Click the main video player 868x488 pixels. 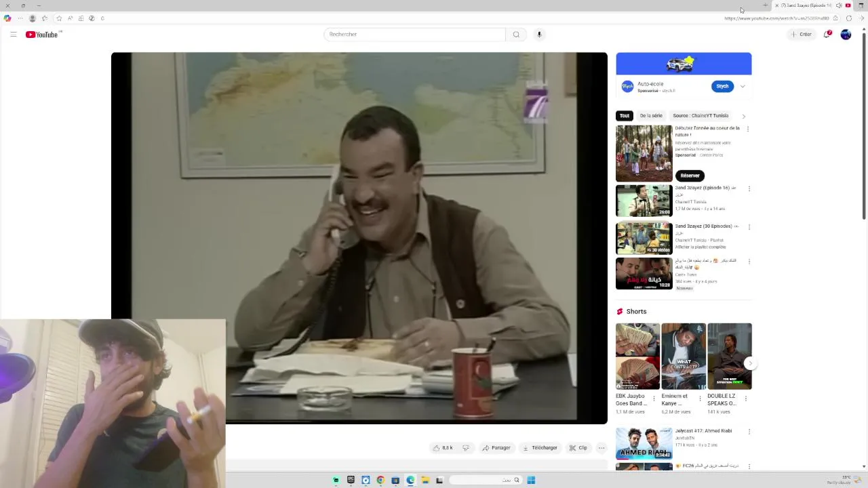coord(359,238)
